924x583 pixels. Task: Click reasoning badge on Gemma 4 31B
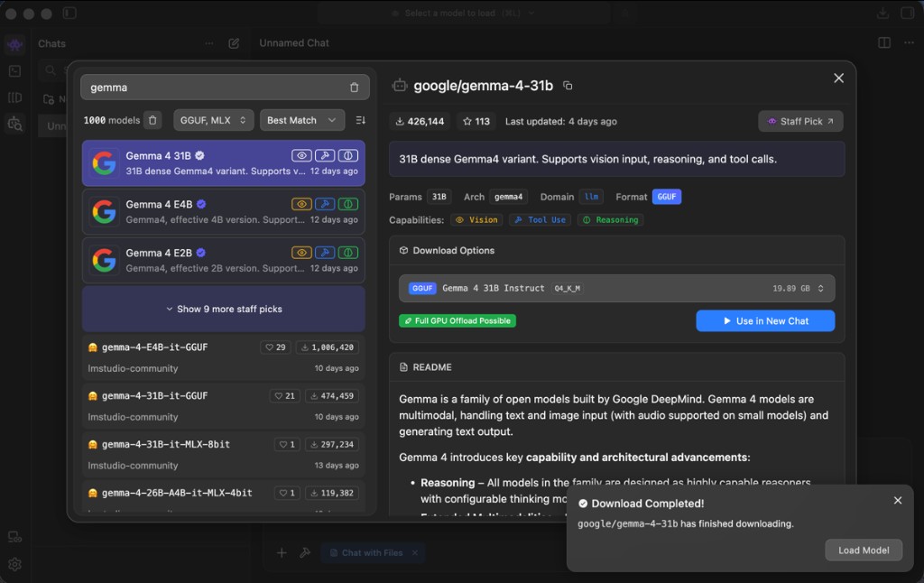pos(348,155)
